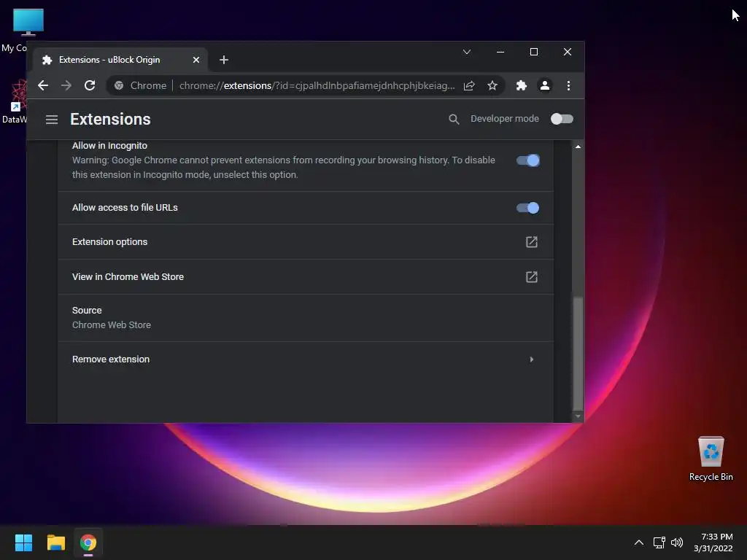The image size is (747, 560).
Task: Share this page via address bar icon
Action: point(469,86)
